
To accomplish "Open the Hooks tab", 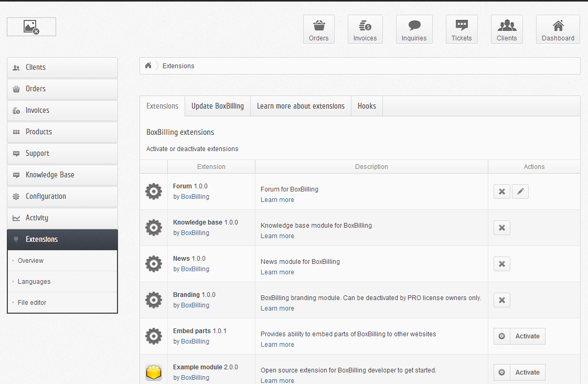I will [367, 106].
